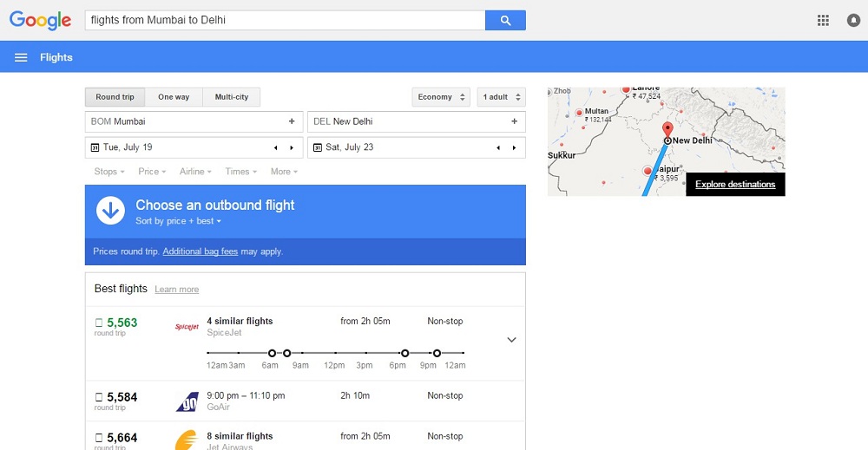Open the Economy class dropdown
868x450 pixels.
(x=441, y=97)
